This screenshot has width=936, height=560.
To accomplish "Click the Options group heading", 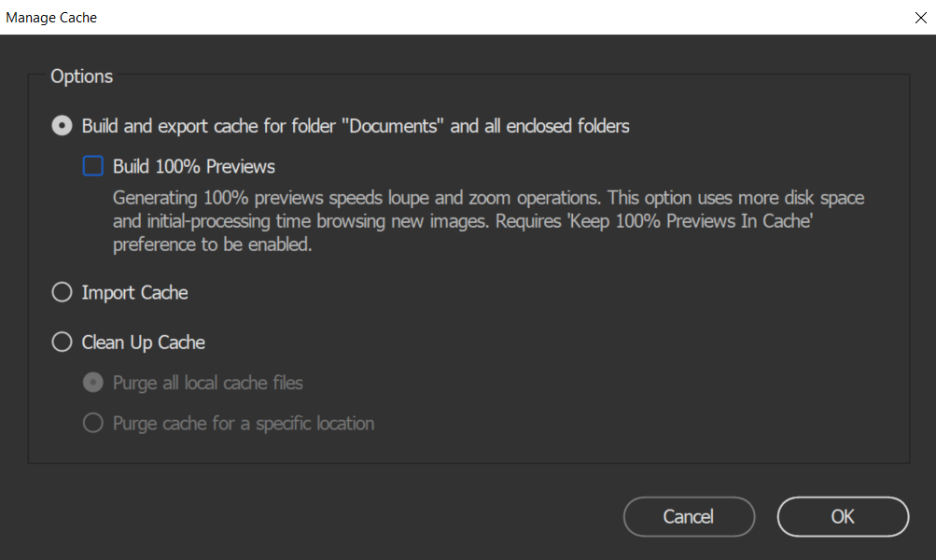I will [x=81, y=77].
